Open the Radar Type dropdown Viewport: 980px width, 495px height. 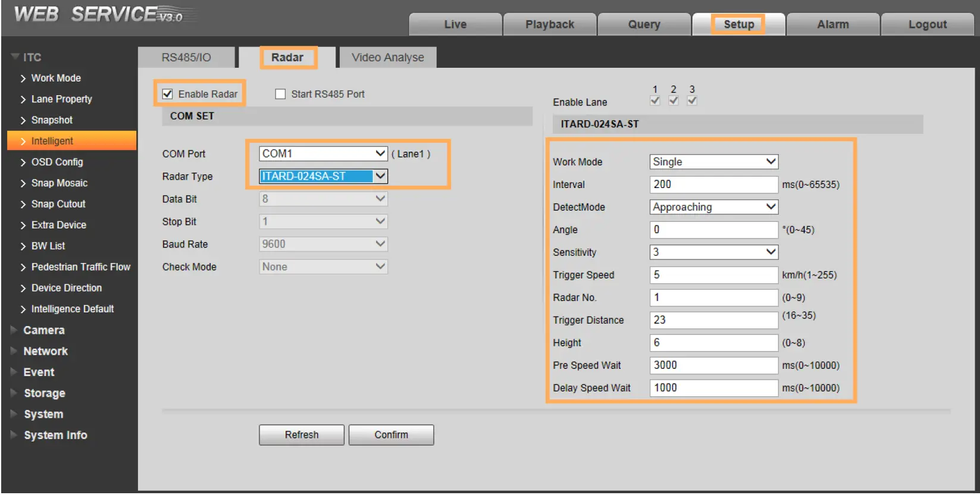pyautogui.click(x=324, y=176)
